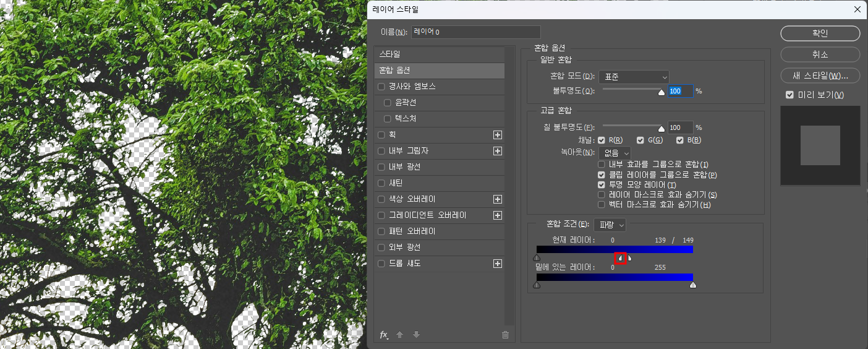Open the 획 effect settings row label
This screenshot has width=868, height=349.
[x=393, y=135]
